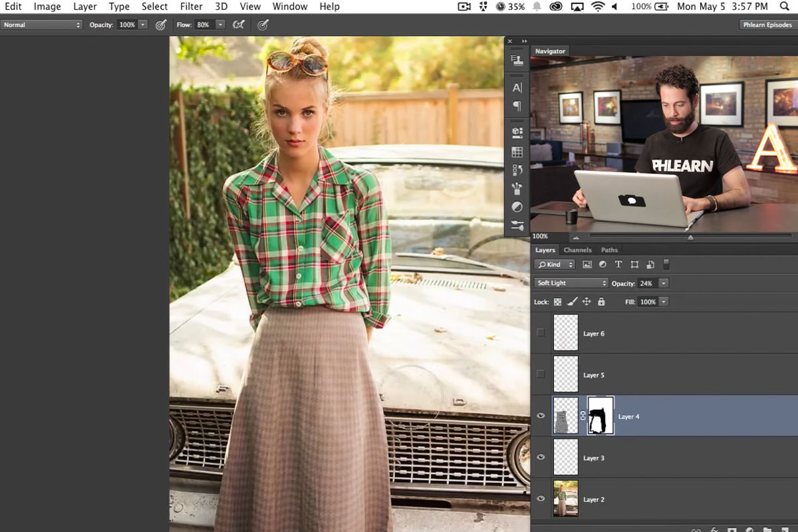The width and height of the screenshot is (798, 532).
Task: Filter for smart object layers
Action: tap(650, 264)
